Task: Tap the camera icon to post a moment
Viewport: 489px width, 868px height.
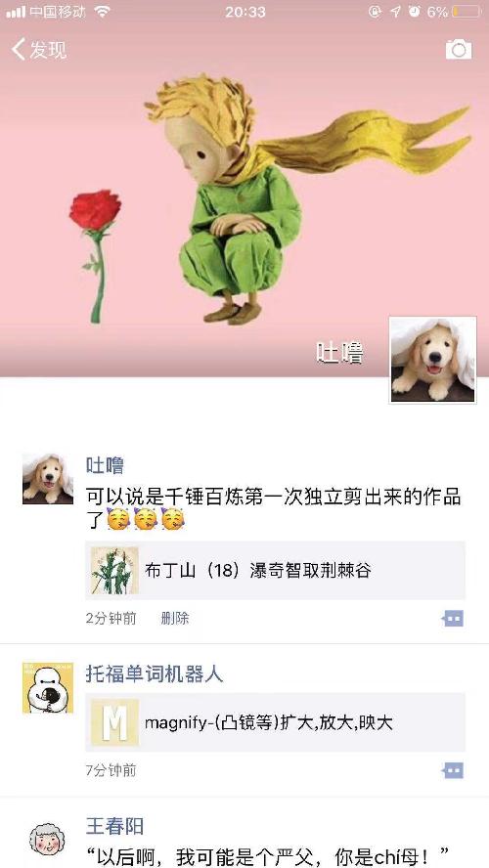Action: (459, 49)
